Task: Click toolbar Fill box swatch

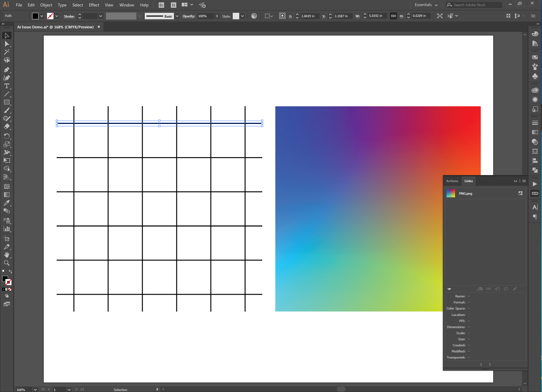Action: [x=5, y=279]
